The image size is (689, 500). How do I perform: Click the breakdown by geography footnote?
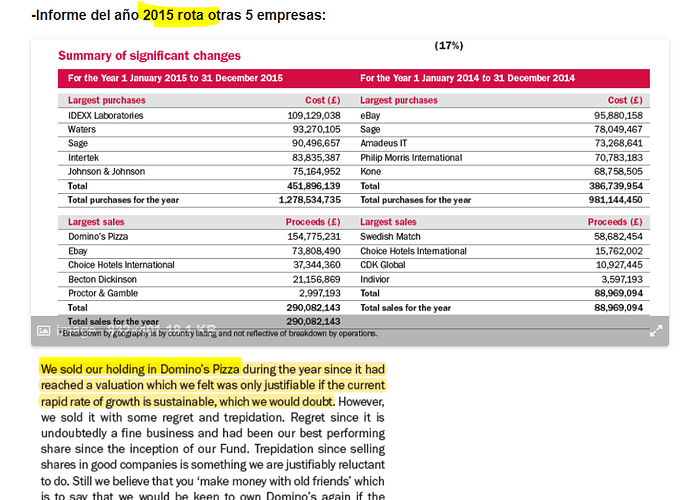coord(218,333)
